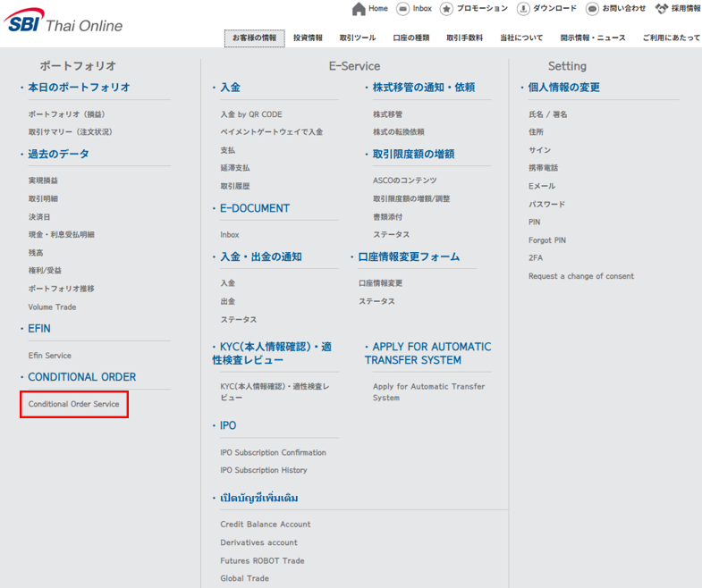Click 株式の転換依頼 link

399,132
